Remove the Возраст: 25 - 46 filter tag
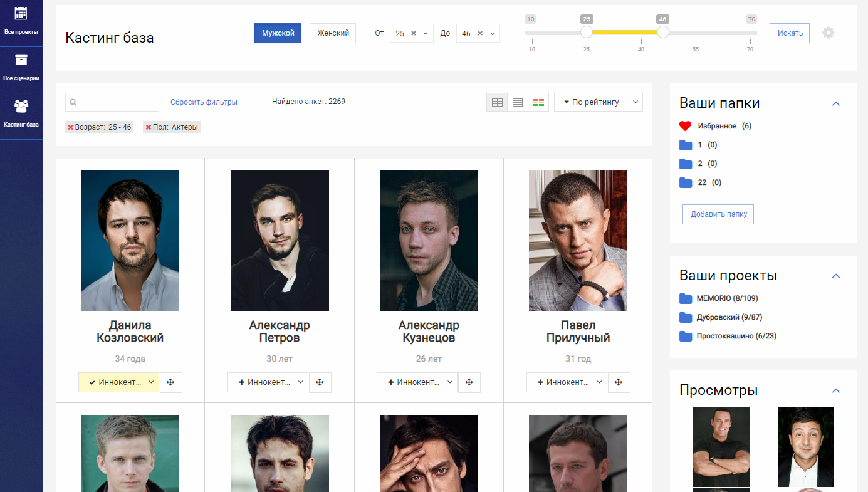 point(70,127)
